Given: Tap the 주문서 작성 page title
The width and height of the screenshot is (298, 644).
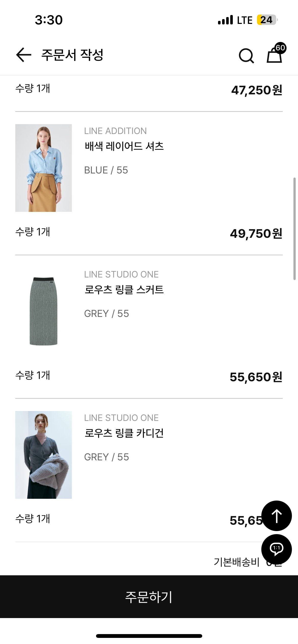Looking at the screenshot, I should 72,55.
